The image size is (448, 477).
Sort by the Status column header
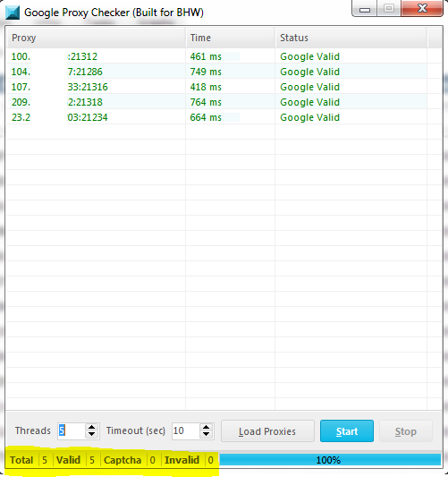351,38
